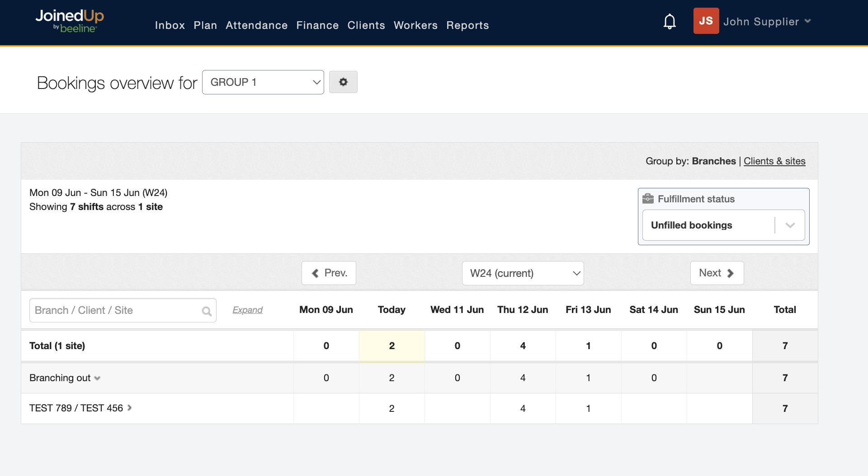
Task: Click the Expand link
Action: pos(247,310)
